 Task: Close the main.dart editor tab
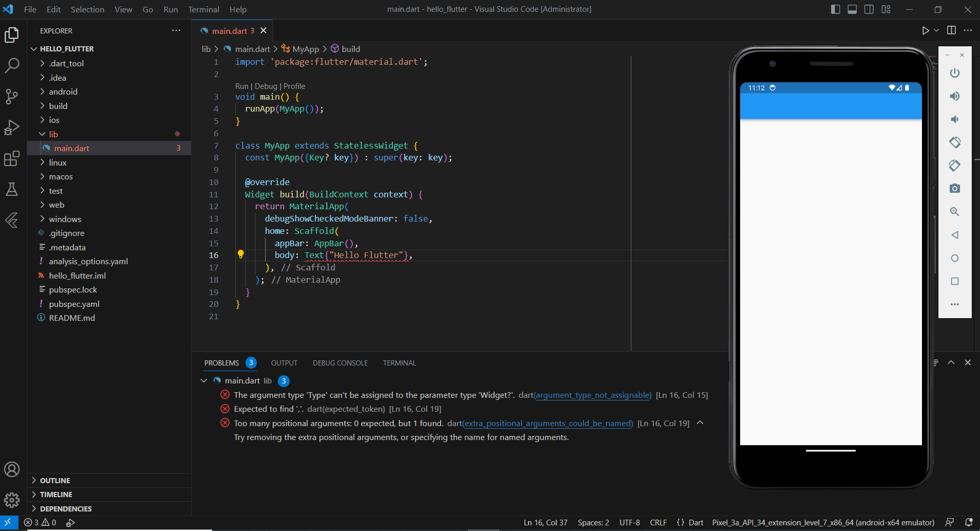[x=263, y=31]
